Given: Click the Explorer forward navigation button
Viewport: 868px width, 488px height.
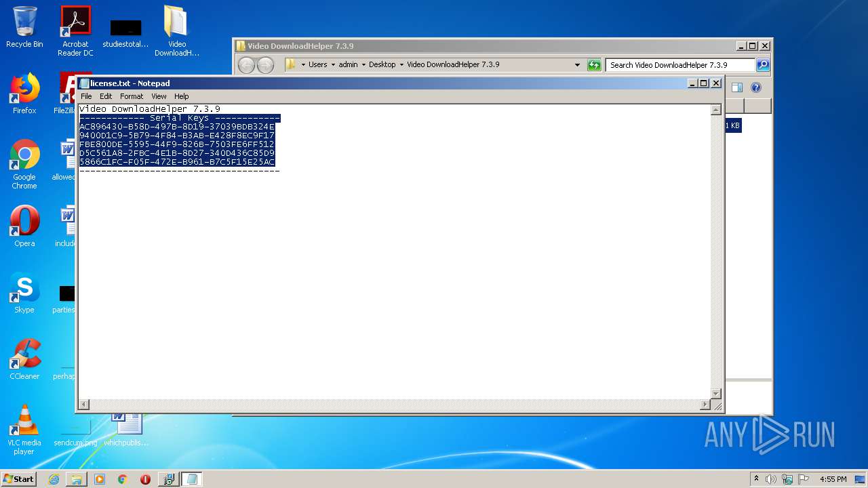Looking at the screenshot, I should [x=265, y=65].
